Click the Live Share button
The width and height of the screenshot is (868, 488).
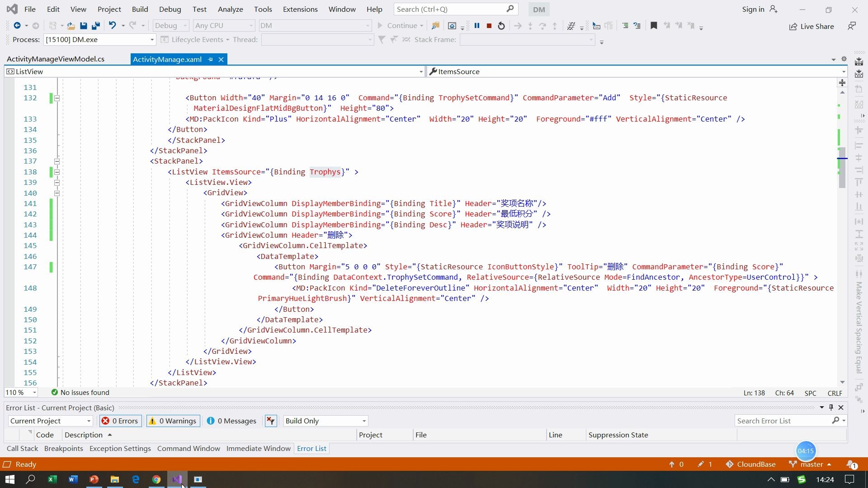click(x=811, y=26)
